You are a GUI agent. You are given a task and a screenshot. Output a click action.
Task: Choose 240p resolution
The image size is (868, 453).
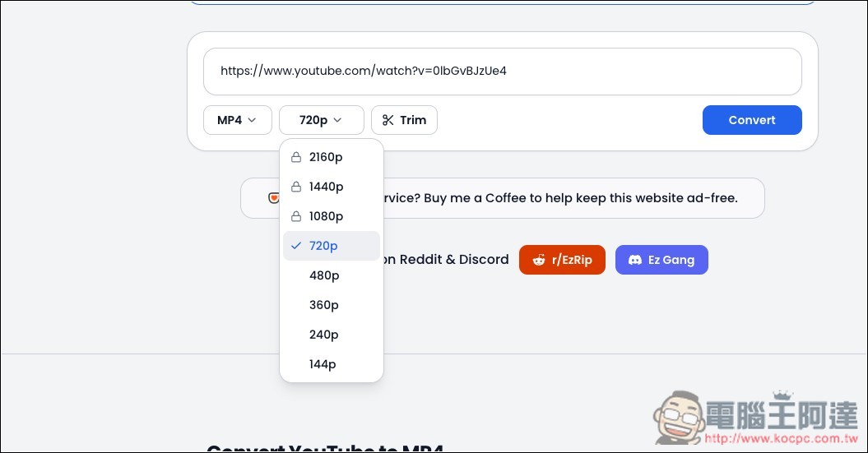click(331, 335)
